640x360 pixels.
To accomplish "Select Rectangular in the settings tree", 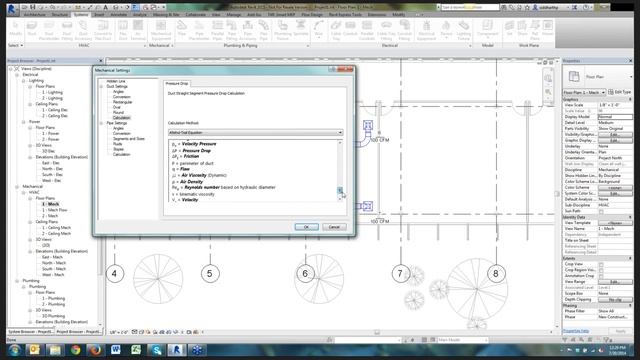I will tap(122, 102).
